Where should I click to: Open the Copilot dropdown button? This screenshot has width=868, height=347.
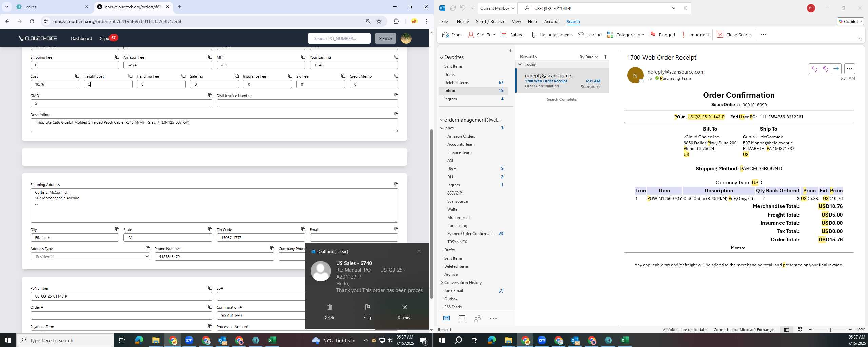coord(850,21)
